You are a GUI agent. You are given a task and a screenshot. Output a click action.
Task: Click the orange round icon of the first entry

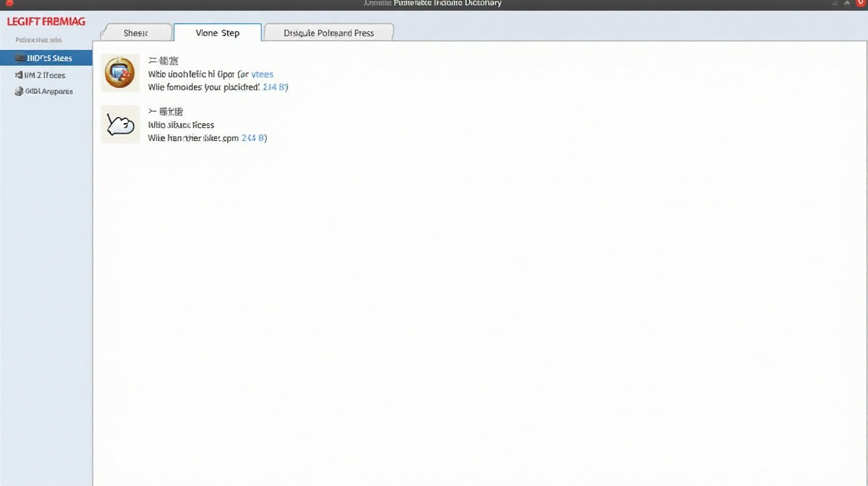119,72
